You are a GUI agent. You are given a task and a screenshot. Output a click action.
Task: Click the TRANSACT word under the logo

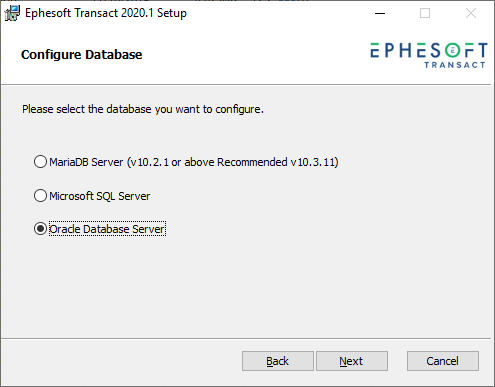pyautogui.click(x=455, y=65)
